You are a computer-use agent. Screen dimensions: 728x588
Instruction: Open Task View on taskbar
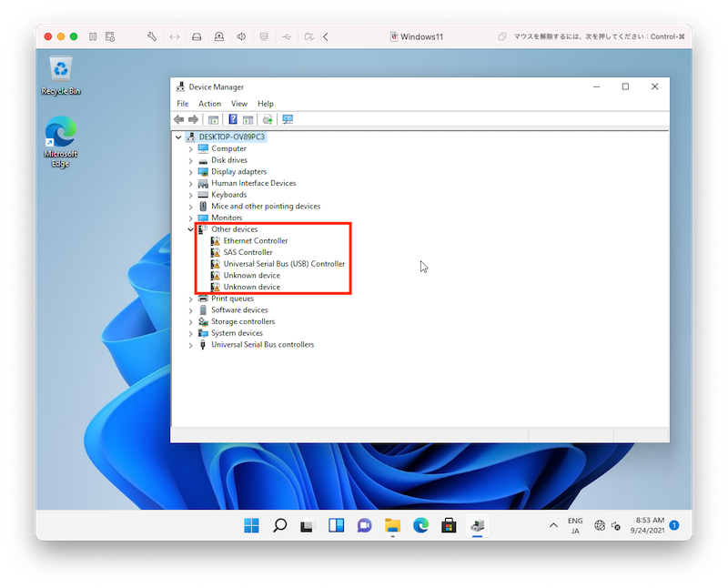(x=308, y=525)
